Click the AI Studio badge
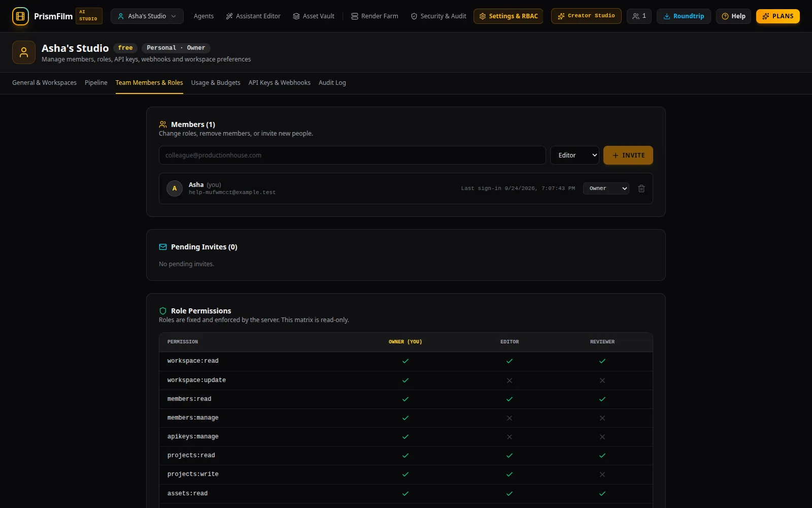Image resolution: width=812 pixels, height=508 pixels. coord(89,16)
